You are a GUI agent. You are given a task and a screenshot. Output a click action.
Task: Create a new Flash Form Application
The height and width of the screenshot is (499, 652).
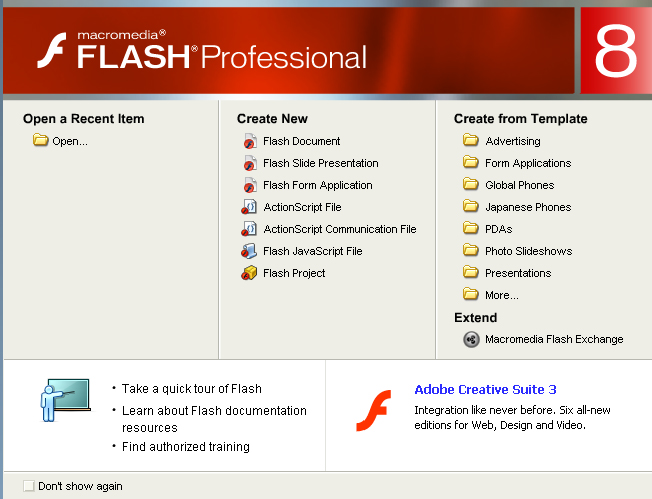point(318,185)
